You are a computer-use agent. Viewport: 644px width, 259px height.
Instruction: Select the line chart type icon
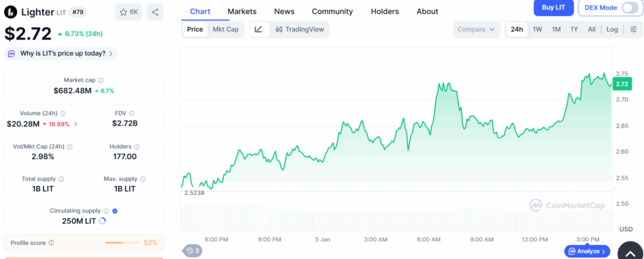point(258,30)
